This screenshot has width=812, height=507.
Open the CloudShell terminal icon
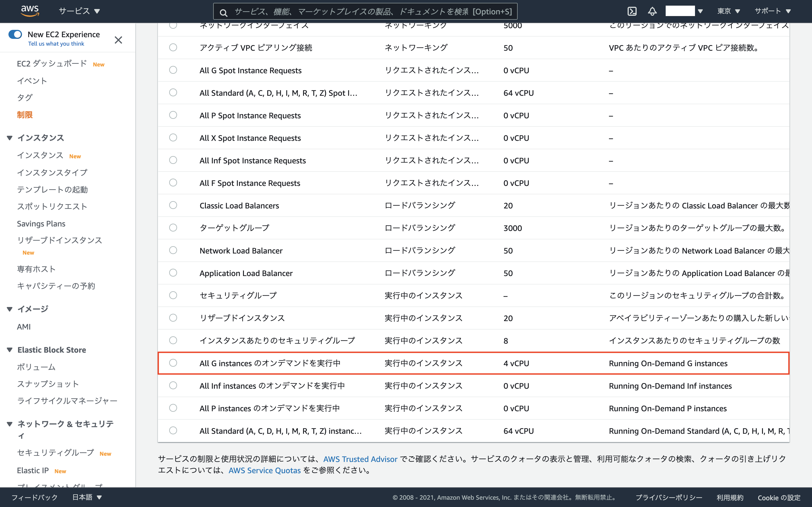click(x=632, y=11)
